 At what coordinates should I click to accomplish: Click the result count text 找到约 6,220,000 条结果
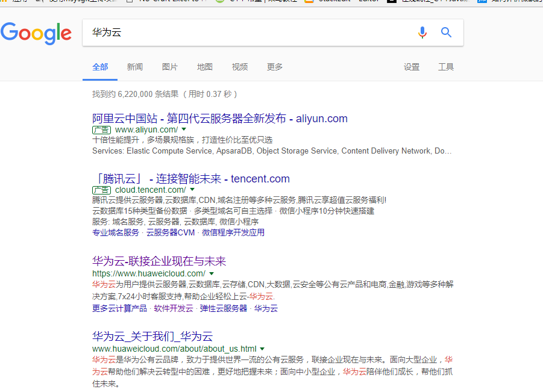[136, 94]
